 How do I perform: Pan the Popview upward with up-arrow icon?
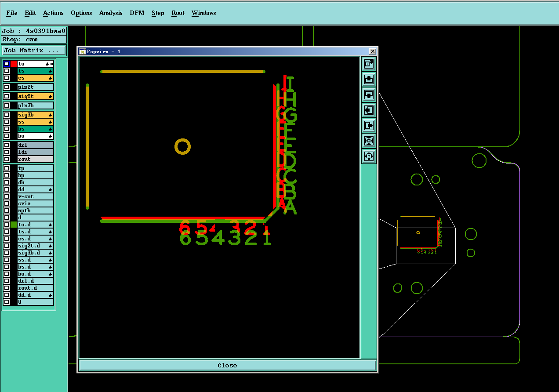pos(369,79)
